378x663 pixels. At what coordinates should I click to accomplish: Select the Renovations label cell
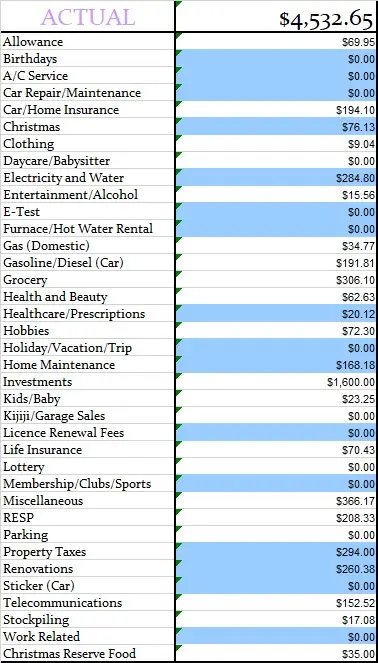tap(88, 568)
